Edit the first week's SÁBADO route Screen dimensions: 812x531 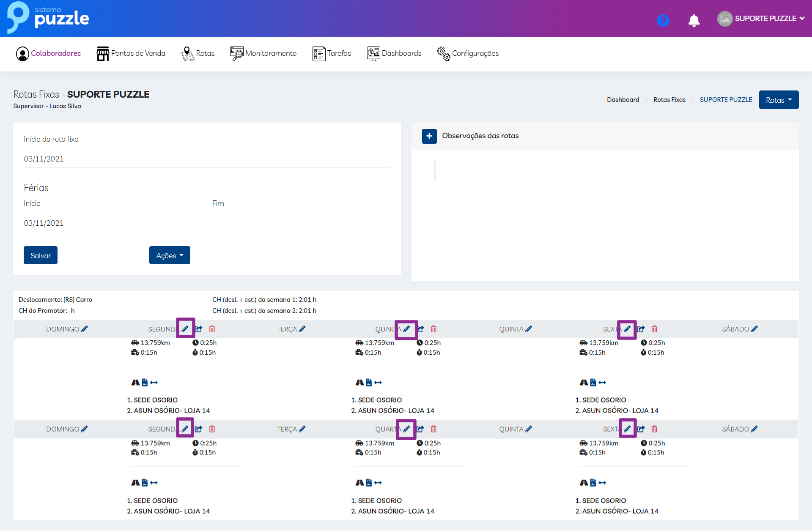[x=754, y=329]
